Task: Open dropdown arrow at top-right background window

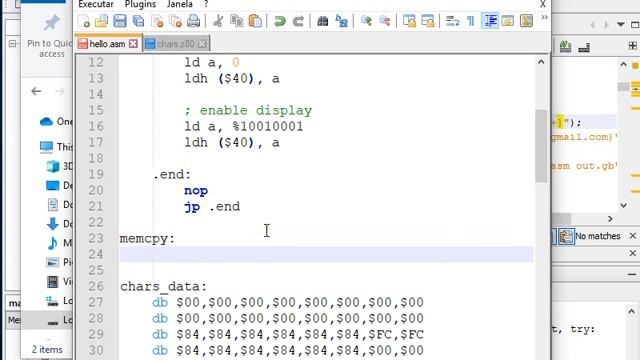Action: tap(621, 24)
